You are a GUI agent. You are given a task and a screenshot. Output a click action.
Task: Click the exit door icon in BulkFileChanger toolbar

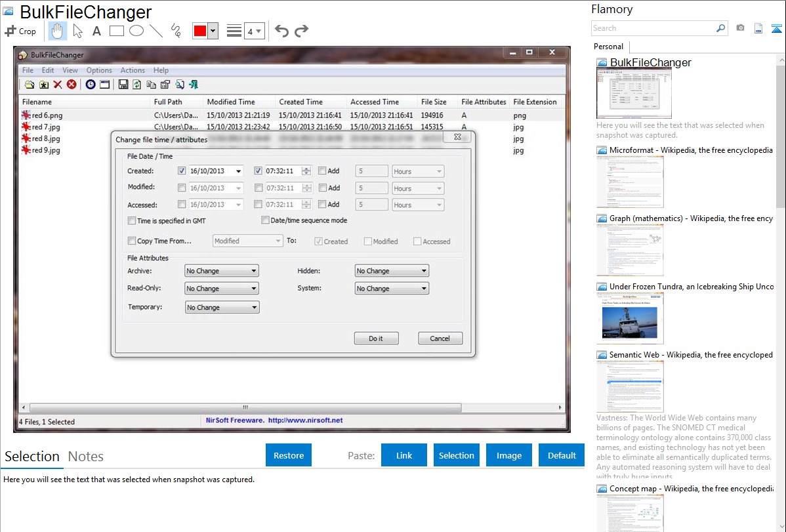[194, 85]
